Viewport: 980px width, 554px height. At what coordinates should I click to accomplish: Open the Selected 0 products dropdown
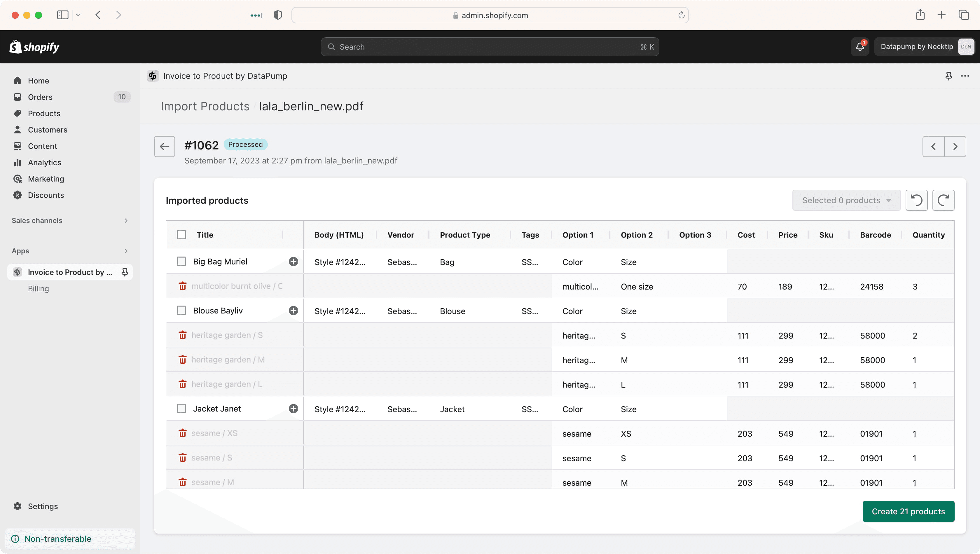(x=846, y=200)
